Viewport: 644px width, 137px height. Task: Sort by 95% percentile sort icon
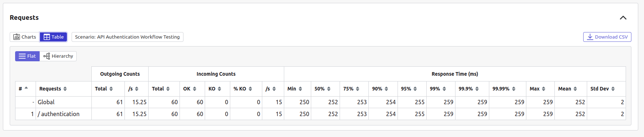pos(415,89)
